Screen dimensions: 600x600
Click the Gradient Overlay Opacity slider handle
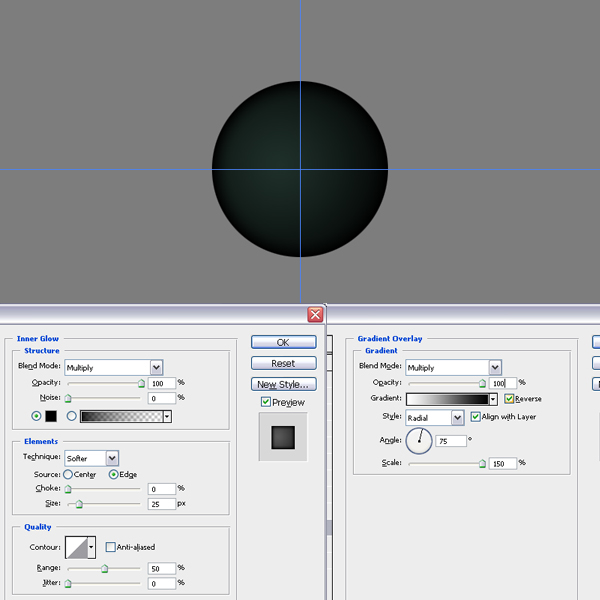[x=483, y=383]
